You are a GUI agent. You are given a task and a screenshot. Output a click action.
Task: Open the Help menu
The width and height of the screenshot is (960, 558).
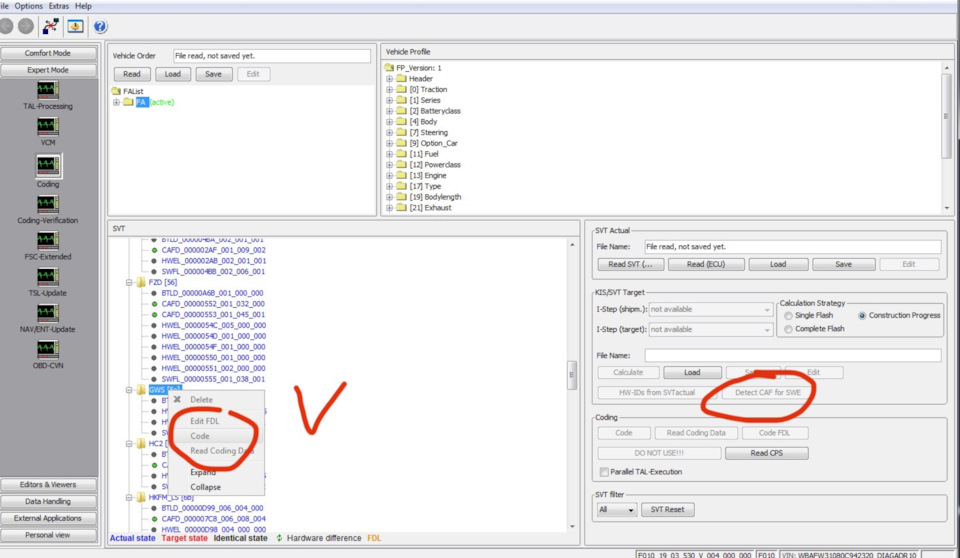(x=83, y=6)
